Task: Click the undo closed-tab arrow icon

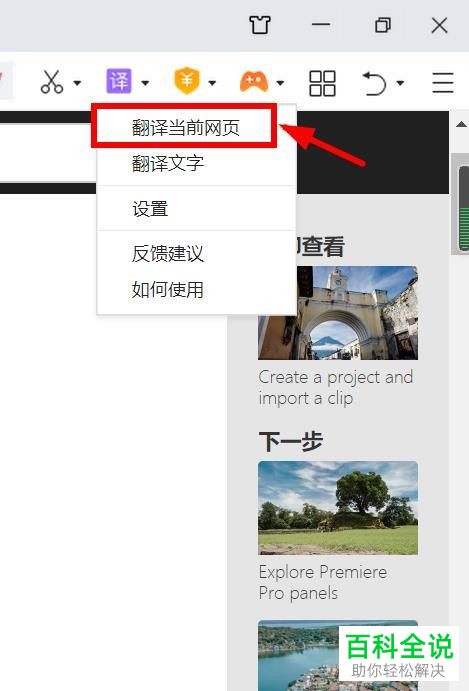Action: [x=374, y=83]
